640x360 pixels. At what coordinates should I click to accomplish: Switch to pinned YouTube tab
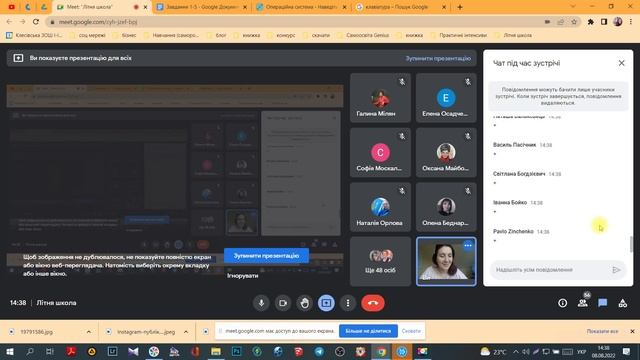11,7
